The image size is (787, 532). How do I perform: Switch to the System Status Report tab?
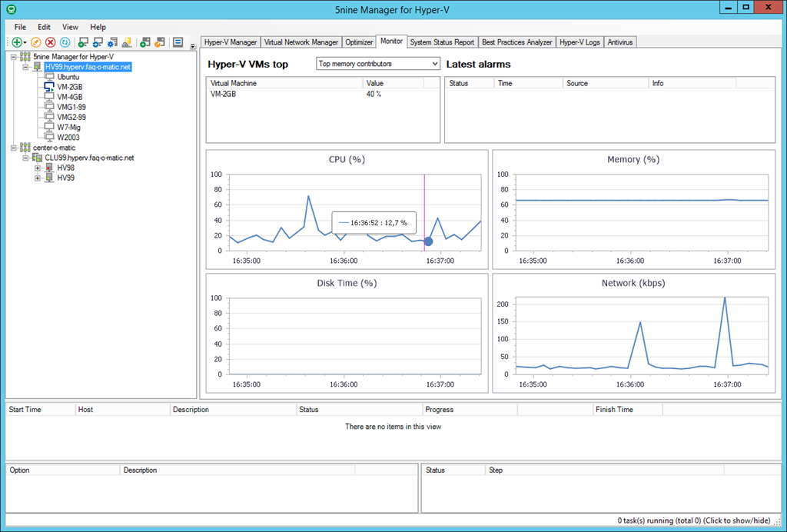[x=442, y=42]
